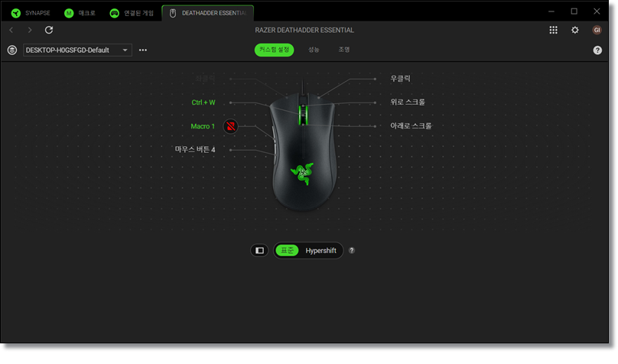The height and width of the screenshot is (364, 618).
Task: Select 표준 mode
Action: (287, 251)
